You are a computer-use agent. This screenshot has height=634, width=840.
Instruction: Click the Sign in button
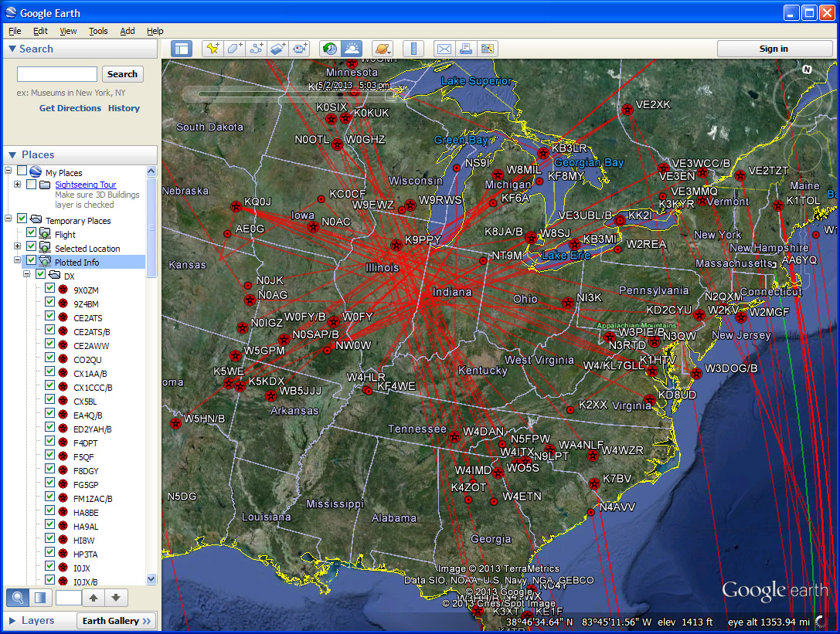(774, 49)
